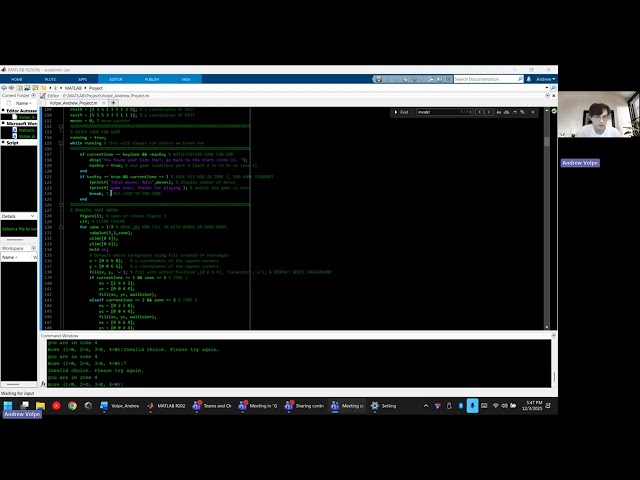Select the Instructi... Word file

[24, 130]
